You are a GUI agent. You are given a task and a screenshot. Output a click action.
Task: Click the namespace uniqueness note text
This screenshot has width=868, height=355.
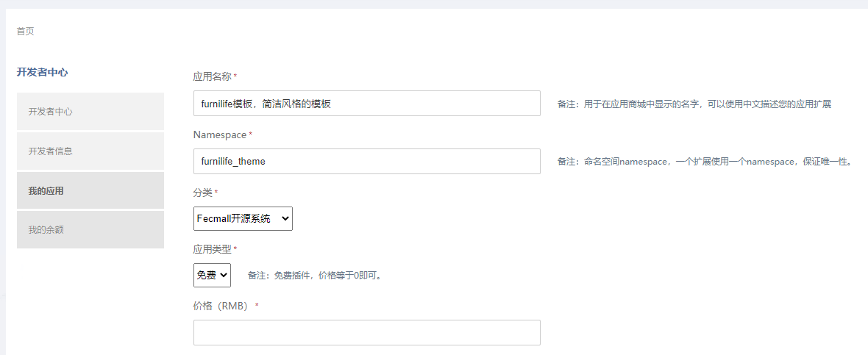[x=704, y=162]
